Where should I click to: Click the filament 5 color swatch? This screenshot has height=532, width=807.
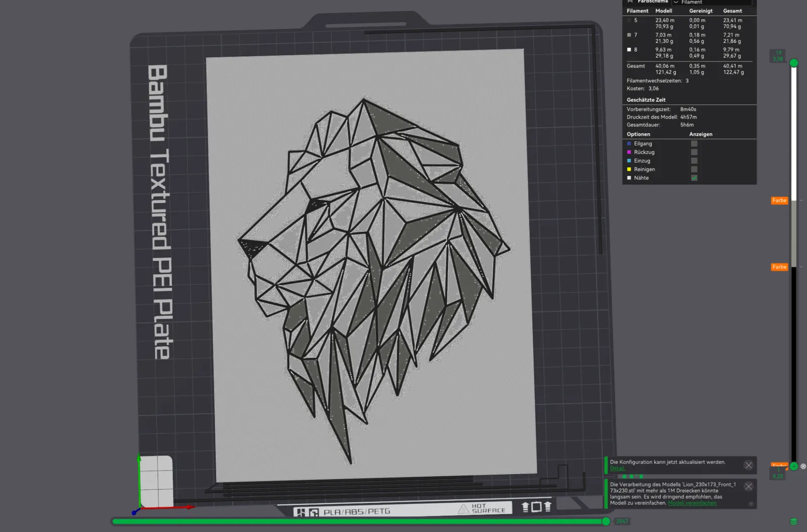[x=629, y=21]
